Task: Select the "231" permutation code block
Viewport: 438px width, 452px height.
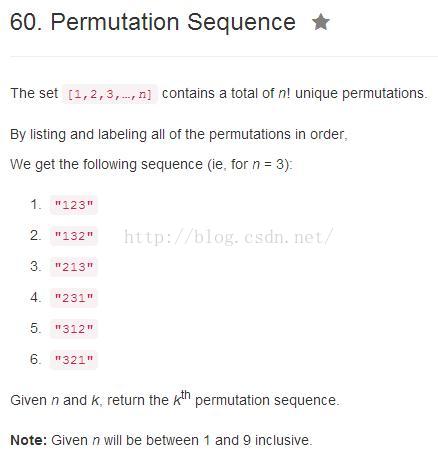Action: (x=74, y=298)
